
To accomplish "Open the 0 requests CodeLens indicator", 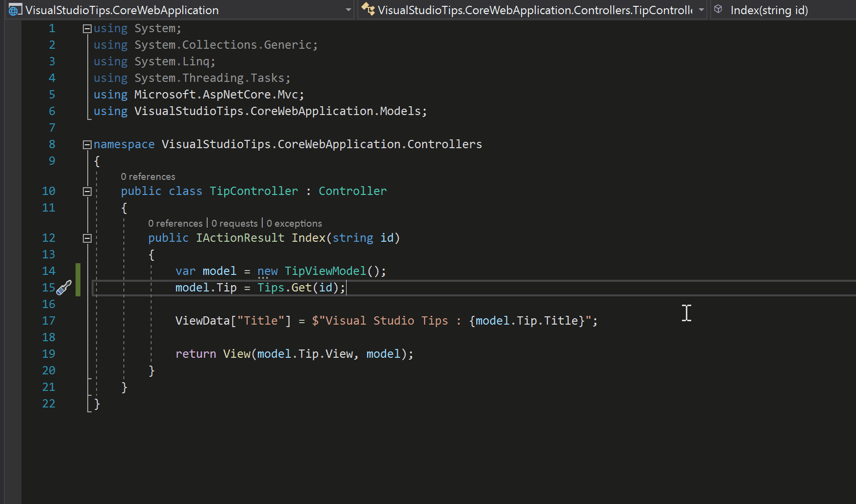I will tap(234, 223).
